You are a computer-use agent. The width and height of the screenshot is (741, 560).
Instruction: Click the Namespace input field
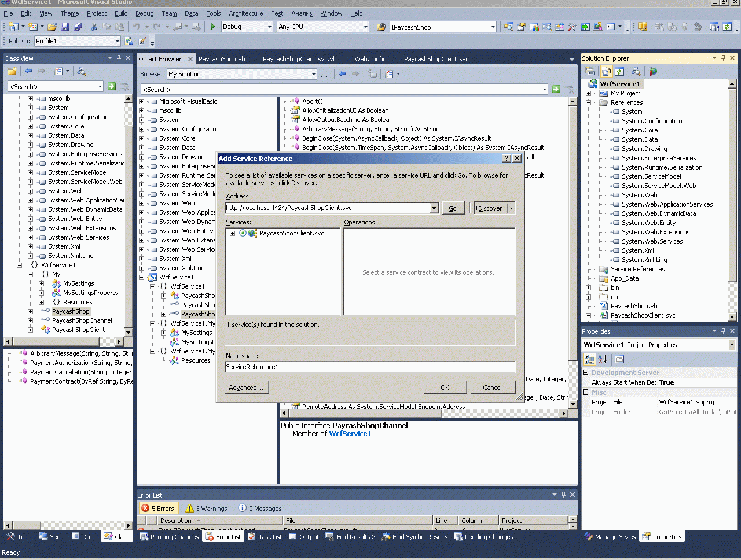(x=370, y=367)
